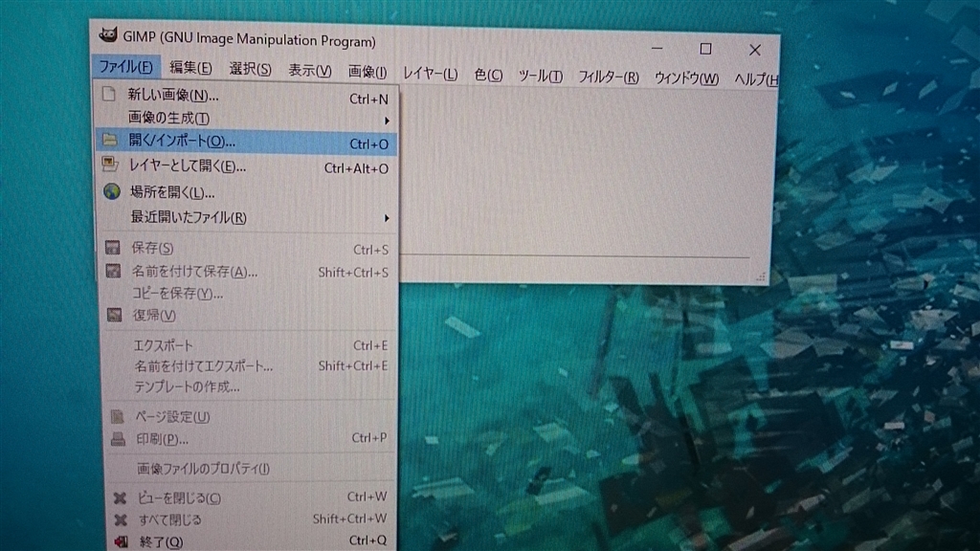Image resolution: width=980 pixels, height=551 pixels.
Task: Click the save disk icon beside 保存(S)
Action: (113, 248)
